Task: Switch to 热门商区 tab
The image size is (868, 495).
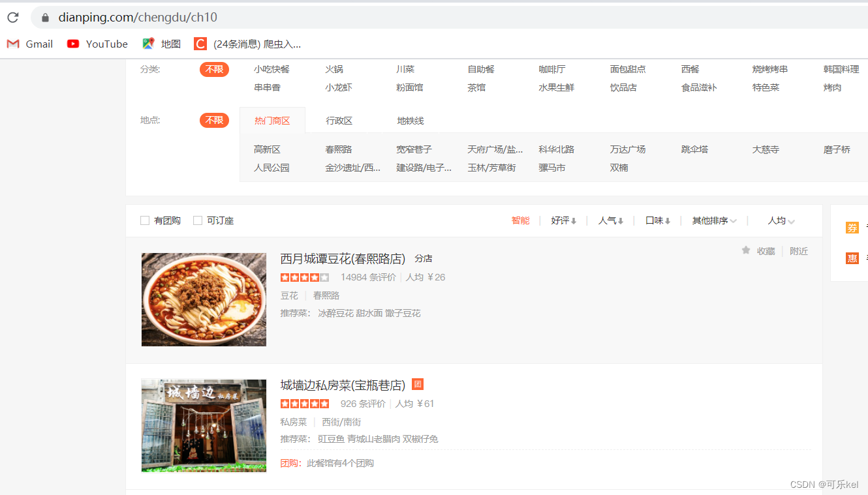Action: (272, 121)
